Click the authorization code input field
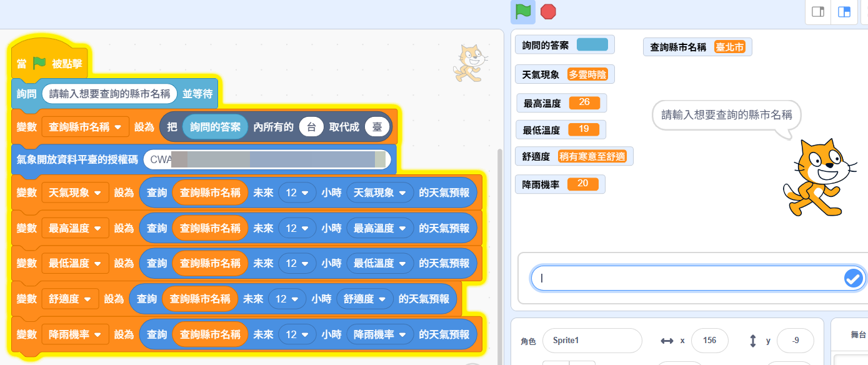This screenshot has width=868, height=365. point(267,160)
